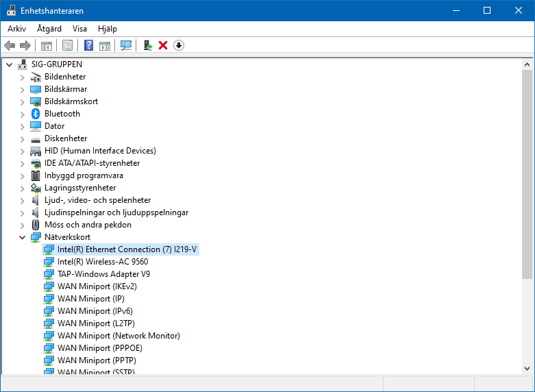Click the Diskenheter drive icon
Image resolution: width=535 pixels, height=392 pixels.
[36, 138]
